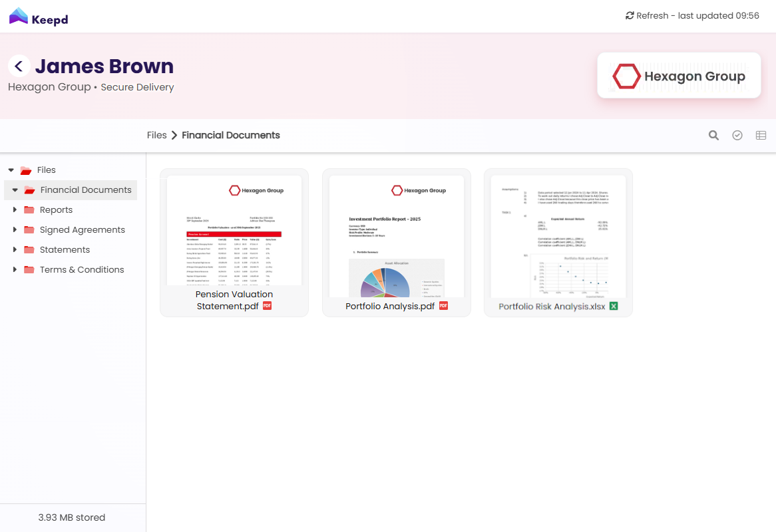Expand the Reports folder arrow
The height and width of the screenshot is (532, 776).
[x=15, y=210]
